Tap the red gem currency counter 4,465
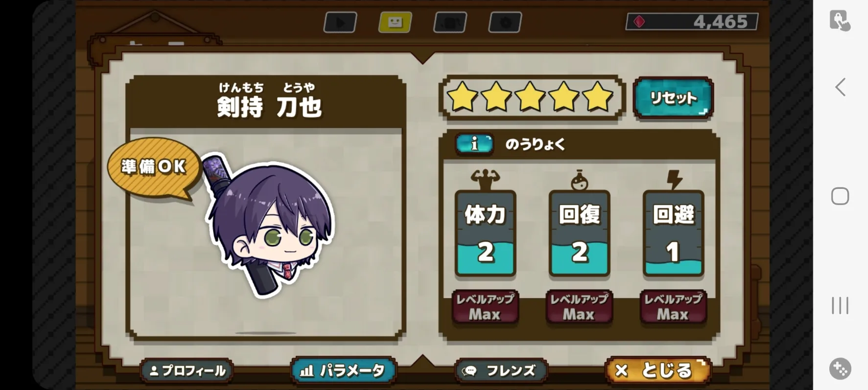Viewport: 868px width, 390px height. coord(692,22)
